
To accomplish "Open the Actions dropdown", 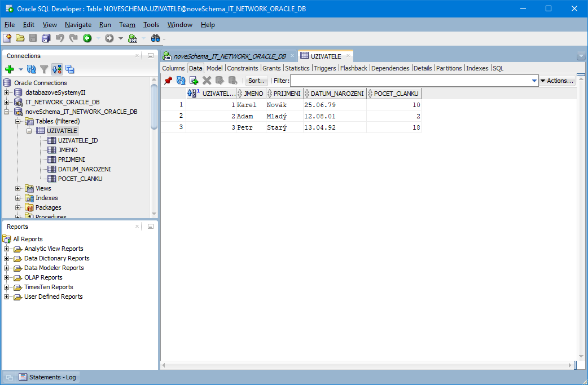I will 557,81.
